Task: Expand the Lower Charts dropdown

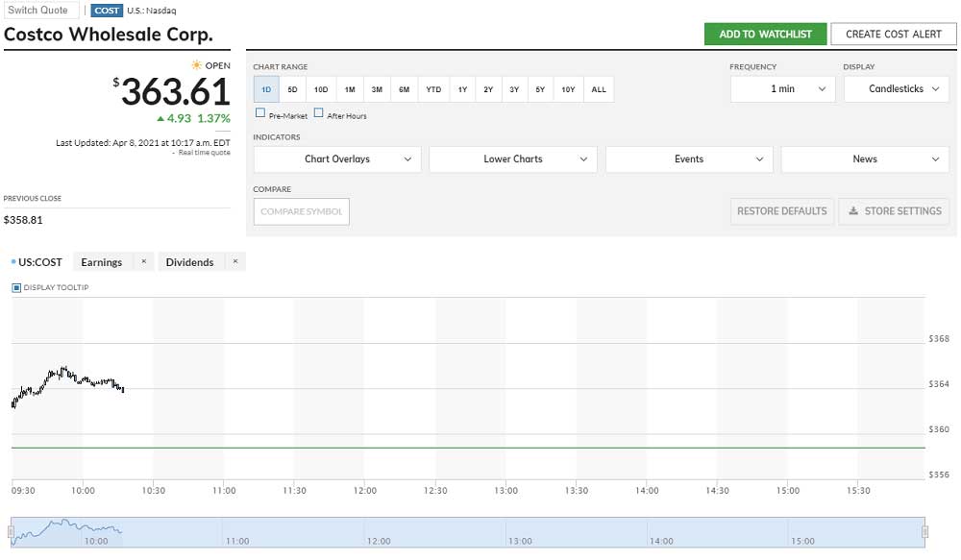Action: [x=513, y=159]
